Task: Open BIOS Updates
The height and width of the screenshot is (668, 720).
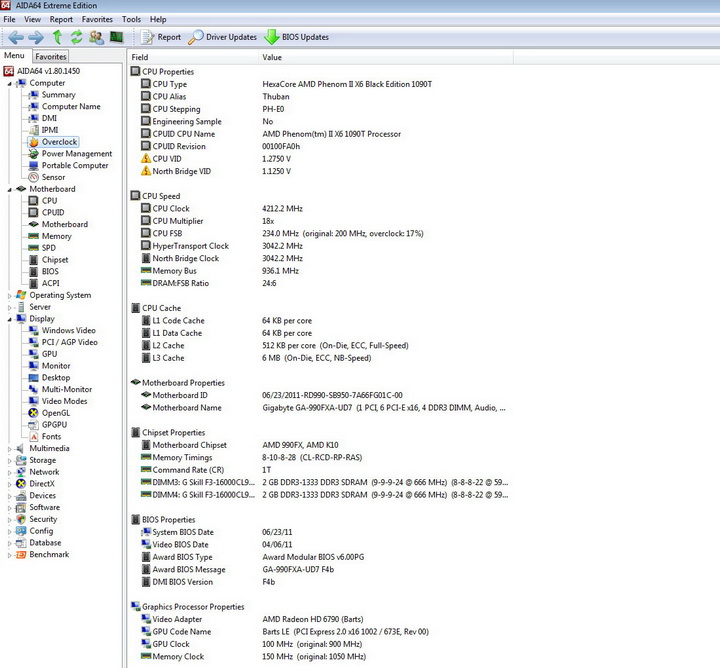Action: 297,37
